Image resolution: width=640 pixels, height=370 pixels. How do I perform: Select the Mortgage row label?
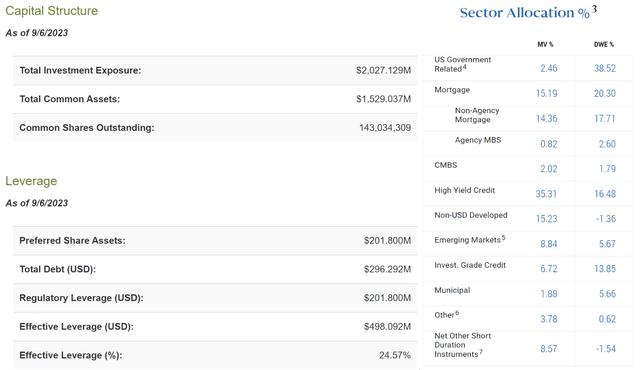452,90
